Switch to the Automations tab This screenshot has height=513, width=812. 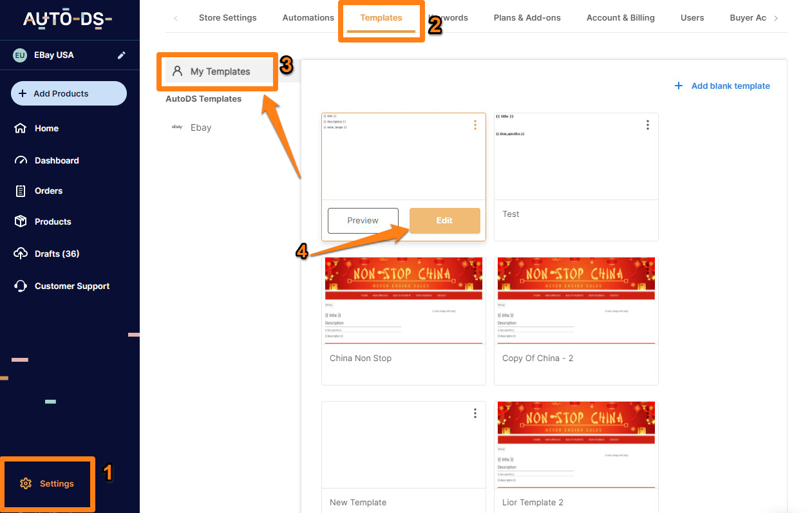click(x=308, y=17)
